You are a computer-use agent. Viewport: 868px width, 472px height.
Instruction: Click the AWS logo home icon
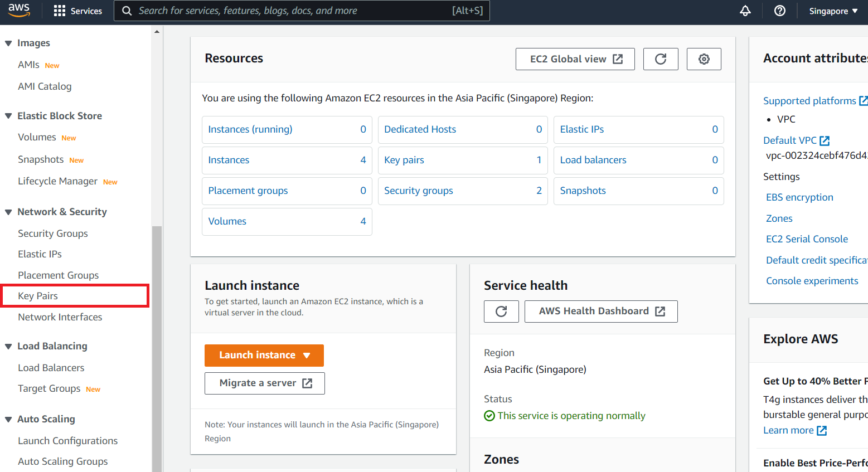coord(19,10)
